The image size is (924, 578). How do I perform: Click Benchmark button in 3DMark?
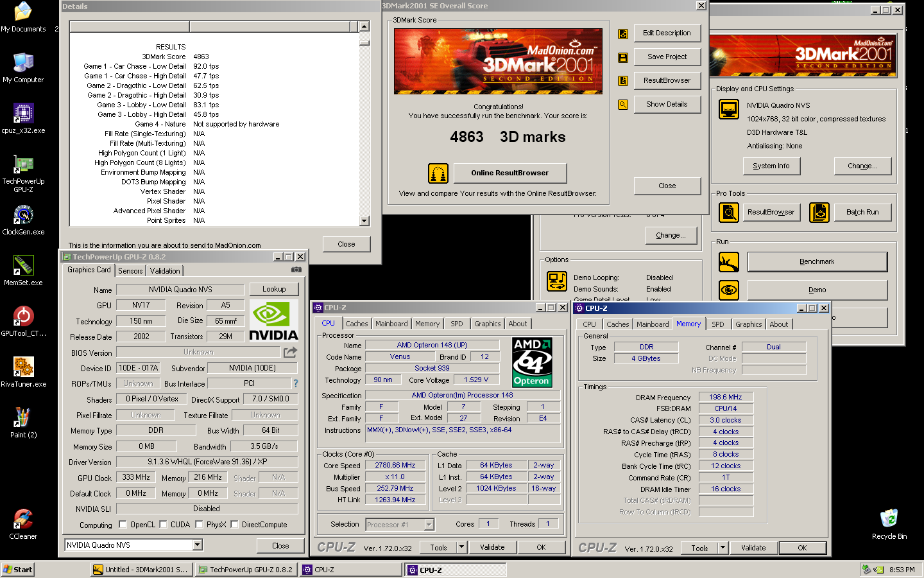(817, 262)
